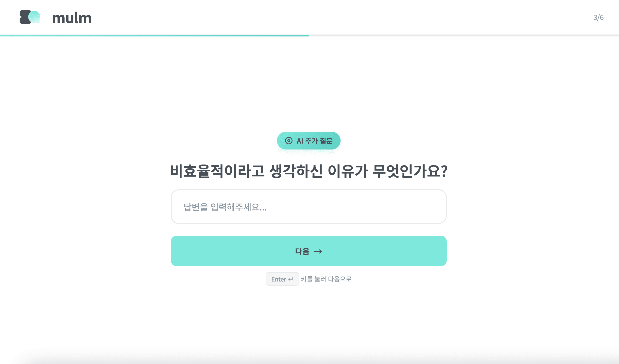Click the return arrow glyph next to Enter
The height and width of the screenshot is (364, 619).
coord(290,279)
